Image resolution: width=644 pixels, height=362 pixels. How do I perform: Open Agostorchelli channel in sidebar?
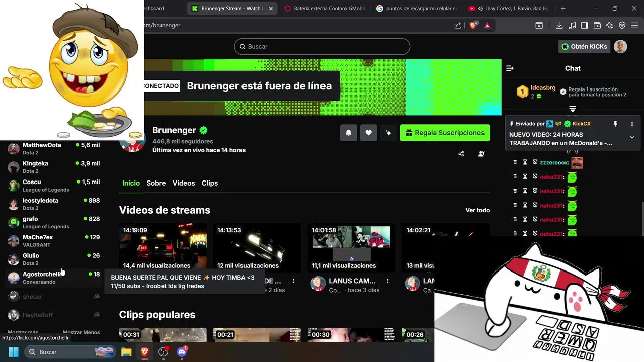(54, 278)
